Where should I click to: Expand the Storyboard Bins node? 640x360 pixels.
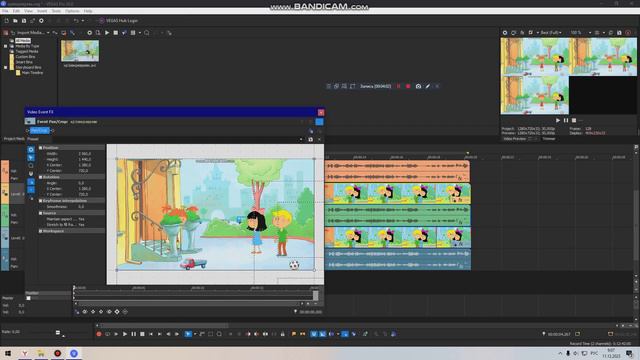point(6,67)
